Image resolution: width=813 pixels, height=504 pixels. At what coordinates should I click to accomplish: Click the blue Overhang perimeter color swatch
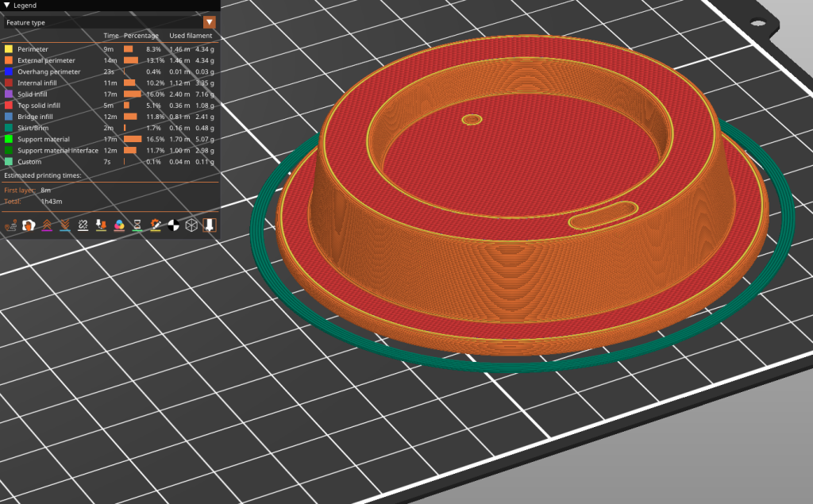click(8, 71)
